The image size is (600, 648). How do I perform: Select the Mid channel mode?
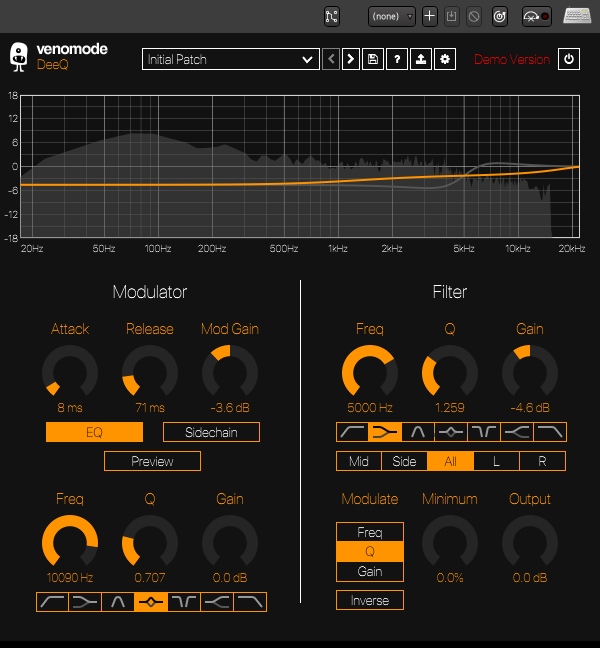click(359, 461)
